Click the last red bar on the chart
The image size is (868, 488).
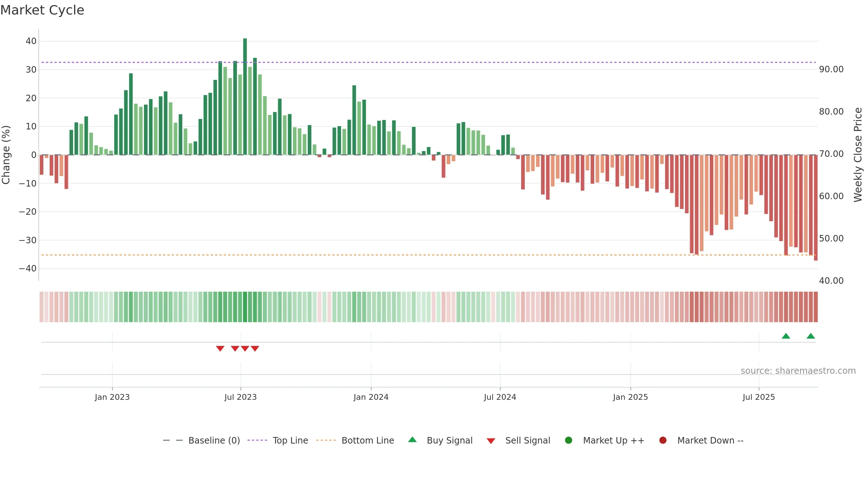coord(816,207)
